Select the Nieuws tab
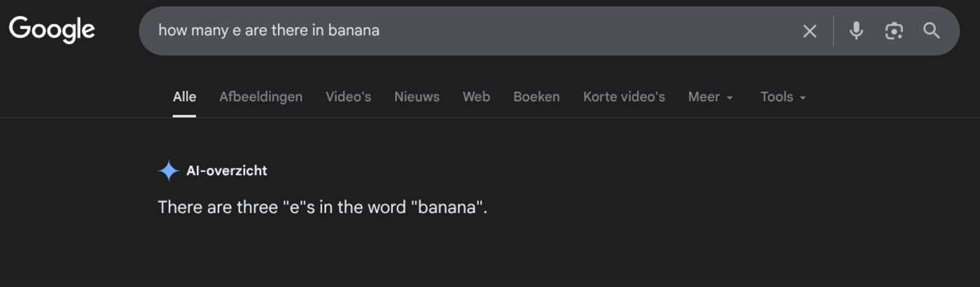 416,97
